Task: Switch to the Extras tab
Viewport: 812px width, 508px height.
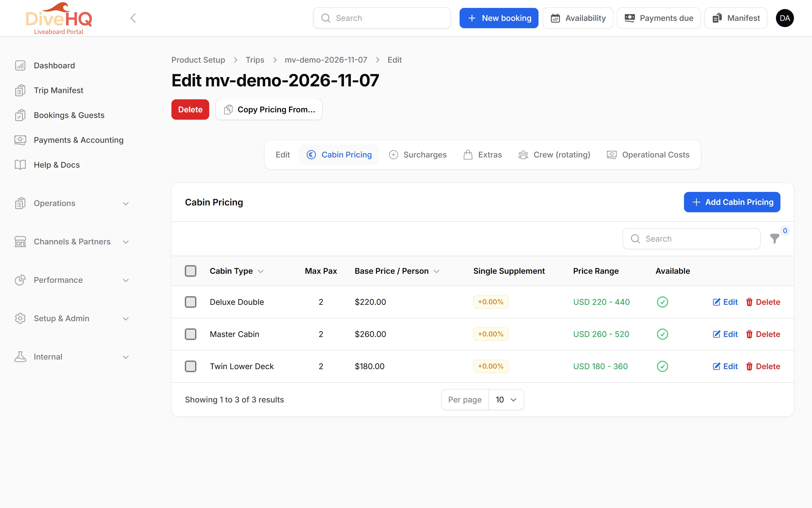Action: (483, 155)
